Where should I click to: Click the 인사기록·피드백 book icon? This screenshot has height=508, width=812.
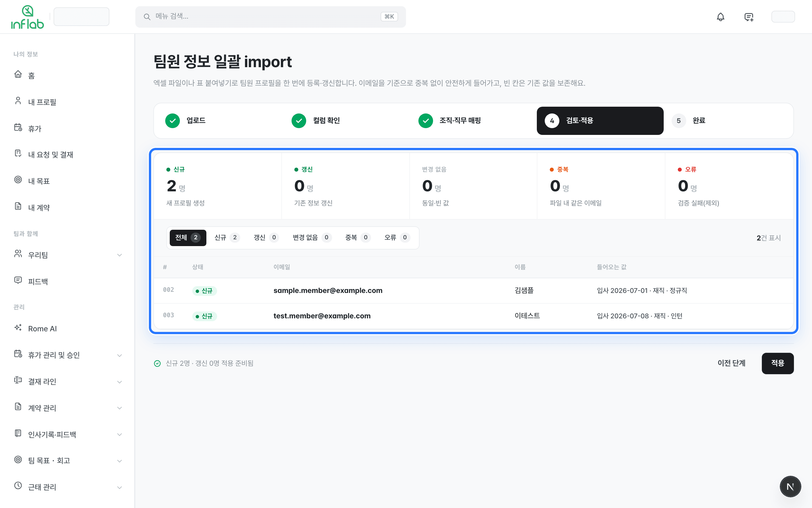[18, 433]
